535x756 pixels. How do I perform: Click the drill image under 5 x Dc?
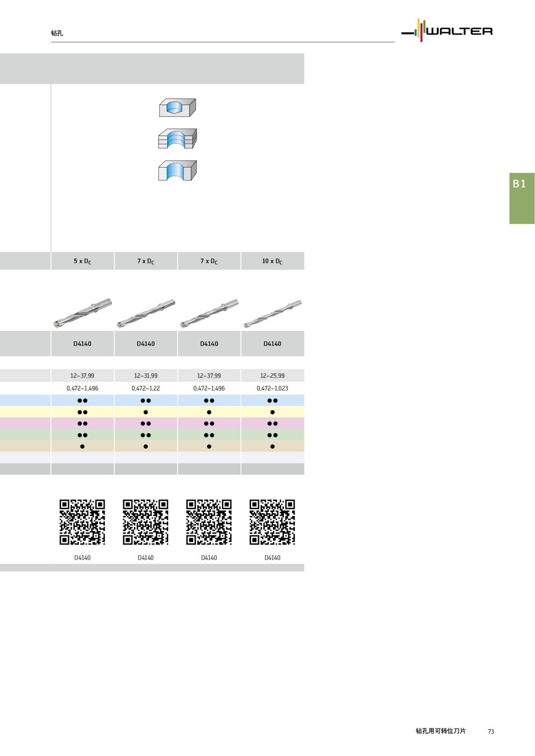click(x=82, y=313)
